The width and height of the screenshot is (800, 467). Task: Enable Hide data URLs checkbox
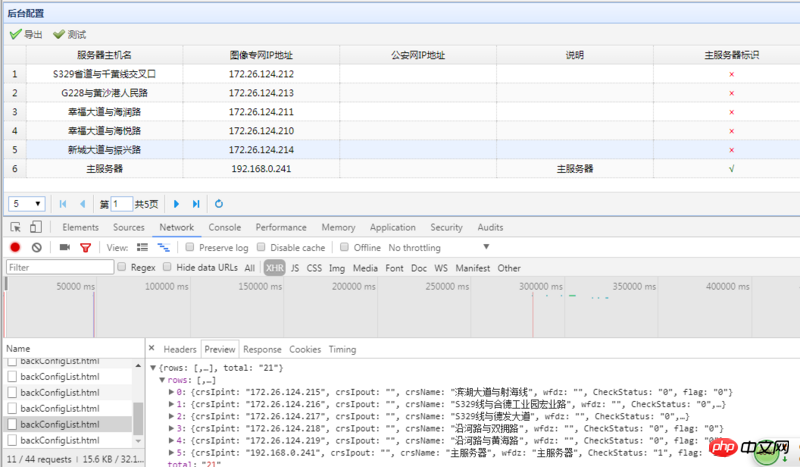click(x=167, y=266)
